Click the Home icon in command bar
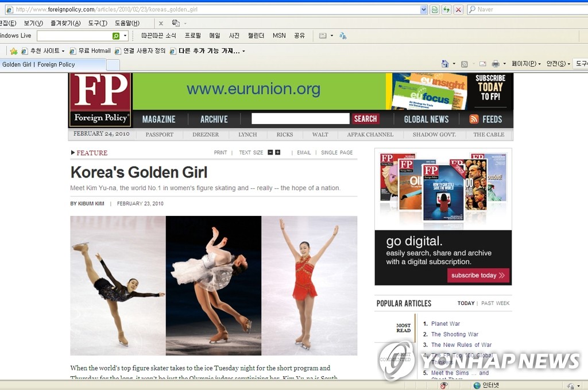The height and width of the screenshot is (390, 588). pyautogui.click(x=444, y=64)
